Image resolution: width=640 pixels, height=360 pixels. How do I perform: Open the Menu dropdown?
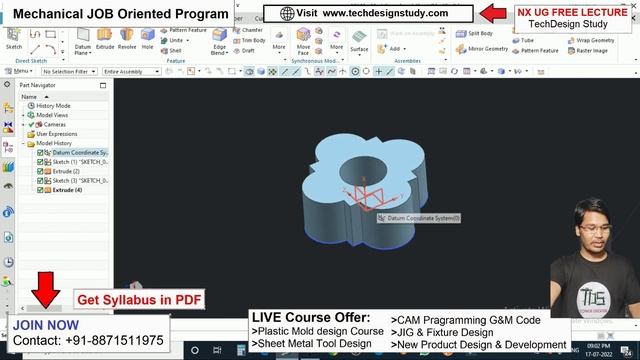(18, 71)
